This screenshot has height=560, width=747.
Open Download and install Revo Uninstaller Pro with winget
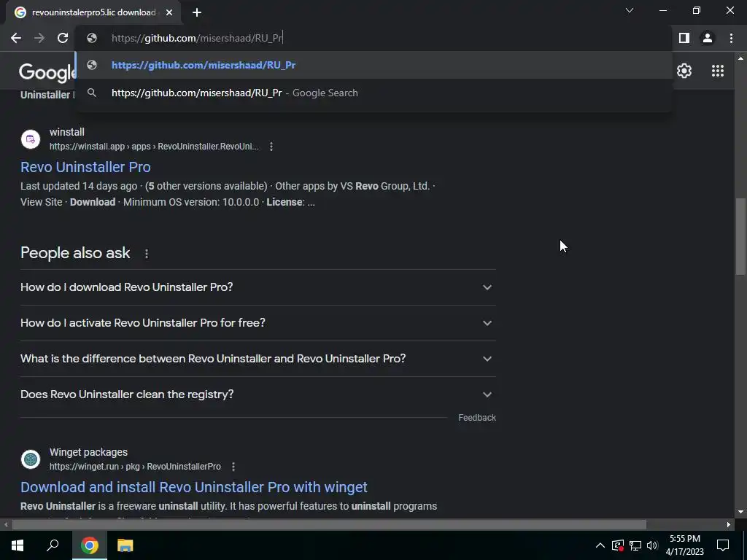[194, 487]
